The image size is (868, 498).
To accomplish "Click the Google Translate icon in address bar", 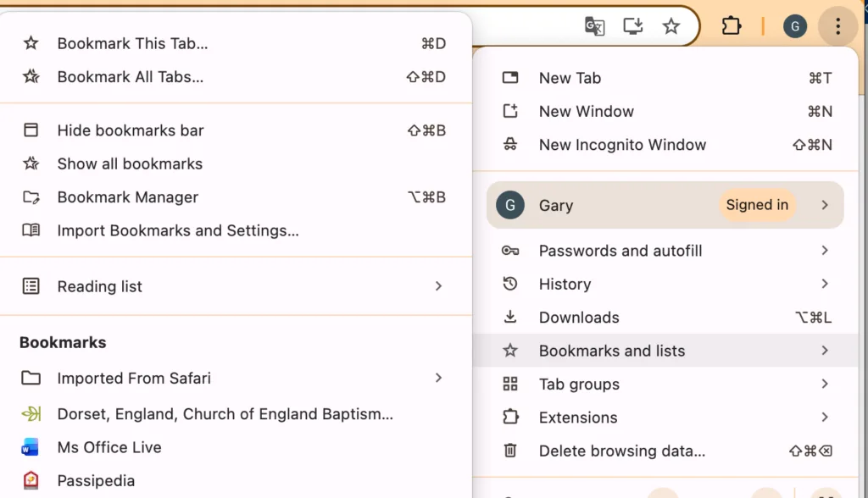I will pyautogui.click(x=594, y=26).
